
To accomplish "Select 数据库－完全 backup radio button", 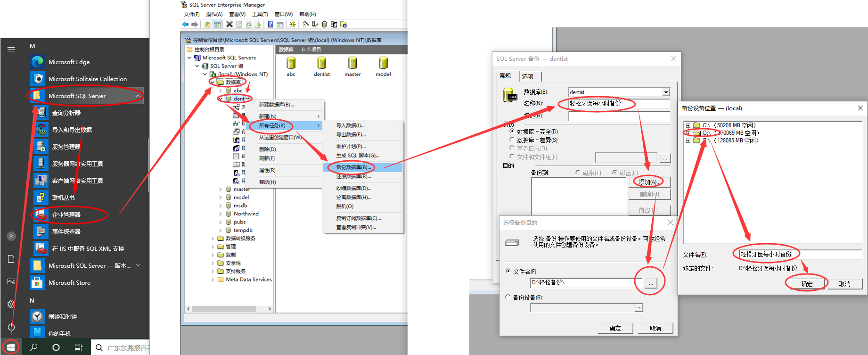I will point(512,132).
